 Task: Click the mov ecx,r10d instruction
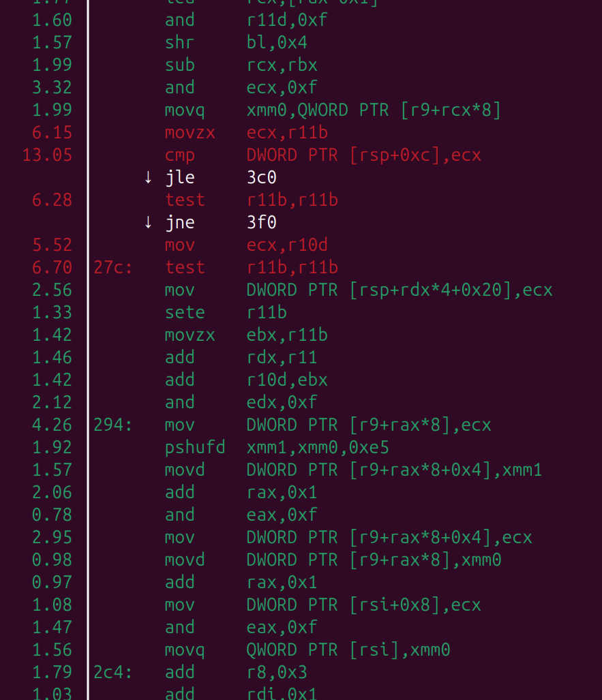[x=246, y=245]
